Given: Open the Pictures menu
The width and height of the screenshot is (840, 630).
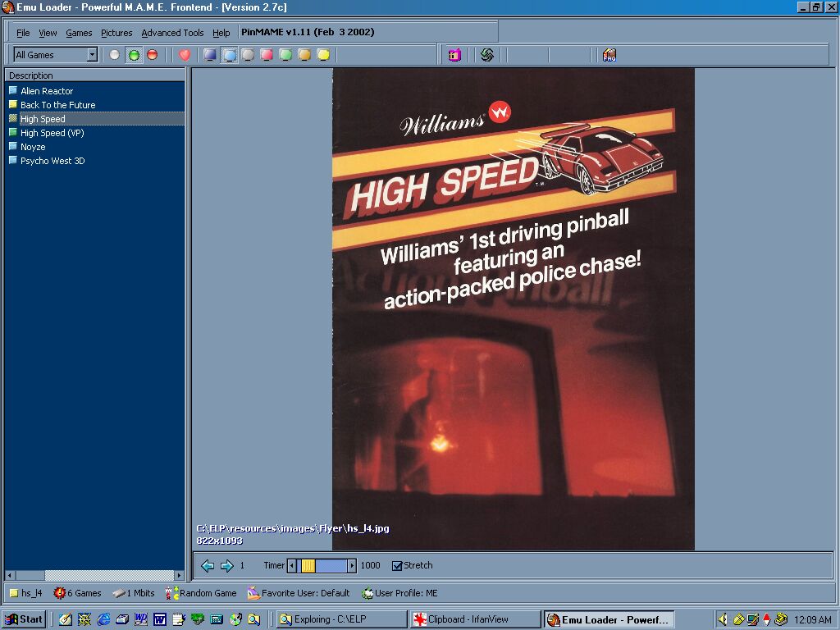Looking at the screenshot, I should [116, 33].
